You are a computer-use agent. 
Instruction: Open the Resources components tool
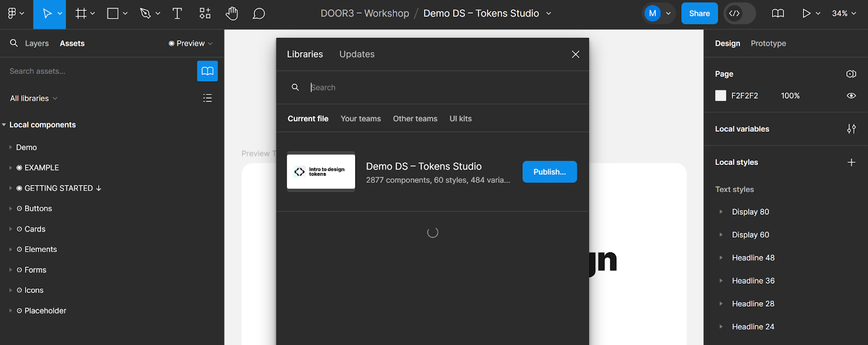[x=205, y=14]
